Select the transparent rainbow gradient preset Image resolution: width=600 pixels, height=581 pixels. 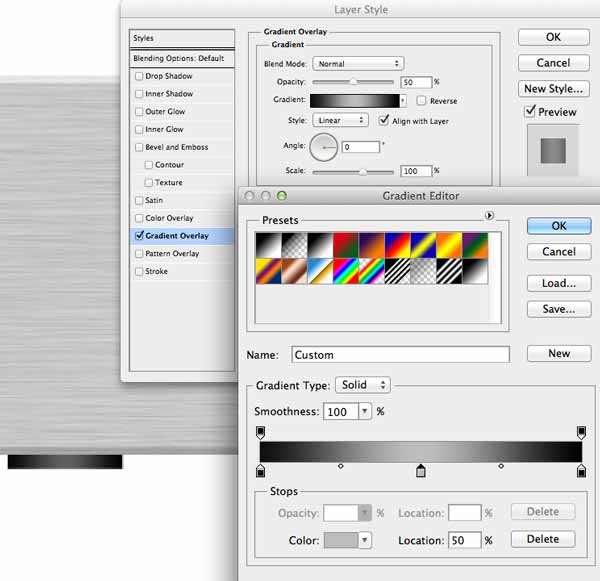click(372, 271)
